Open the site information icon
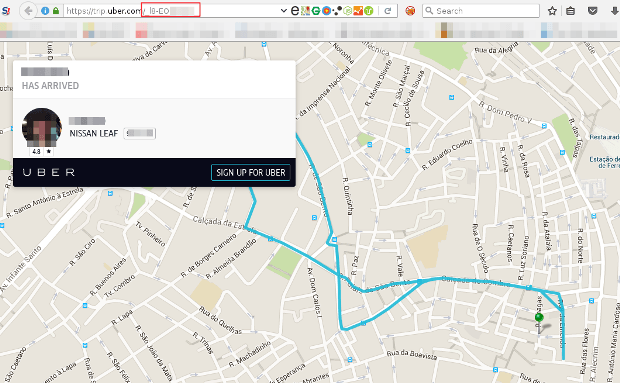This screenshot has height=383, width=620. tap(45, 11)
